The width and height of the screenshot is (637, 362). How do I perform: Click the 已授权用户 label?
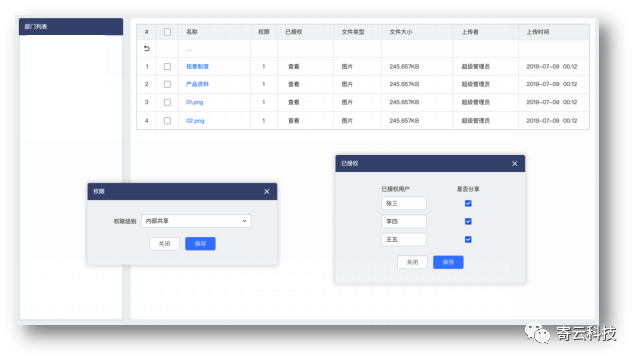pyautogui.click(x=395, y=189)
